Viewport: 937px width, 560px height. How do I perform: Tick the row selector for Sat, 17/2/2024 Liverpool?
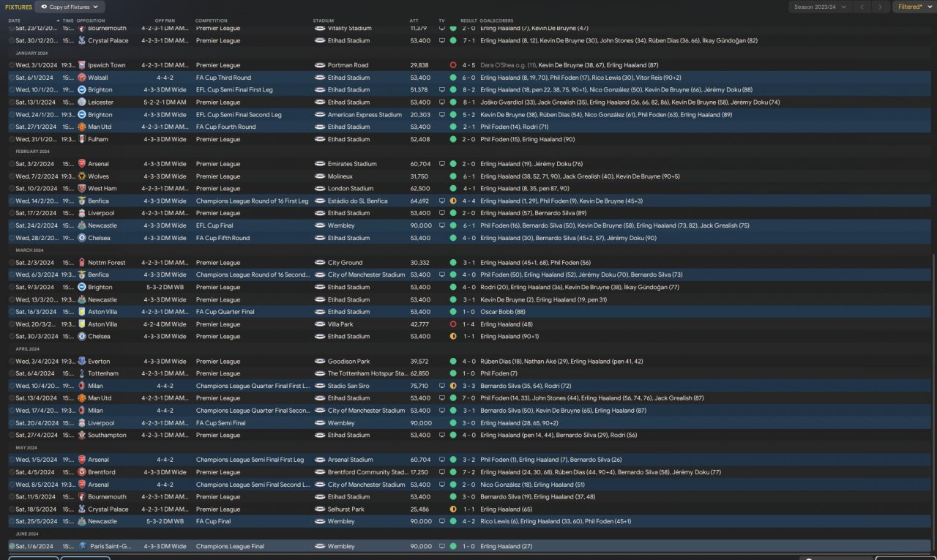click(x=12, y=213)
